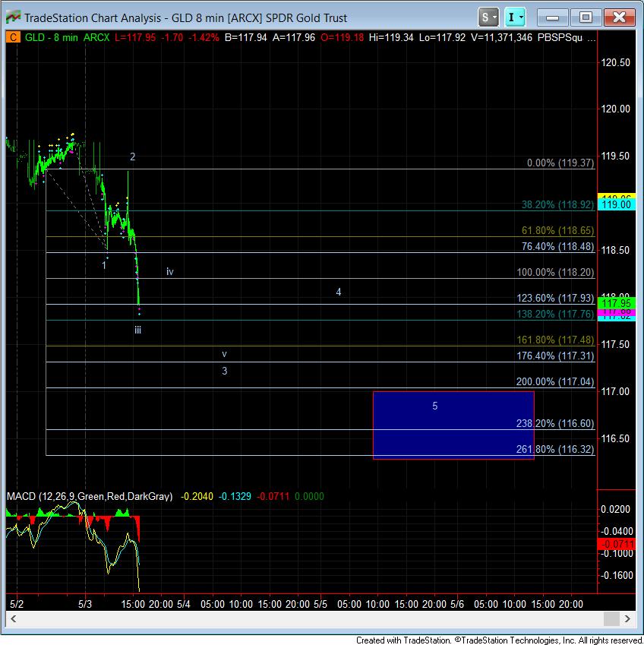644x645 pixels.
Task: Select the 138.20% (117.76) Fibonacci label
Action: coord(555,315)
